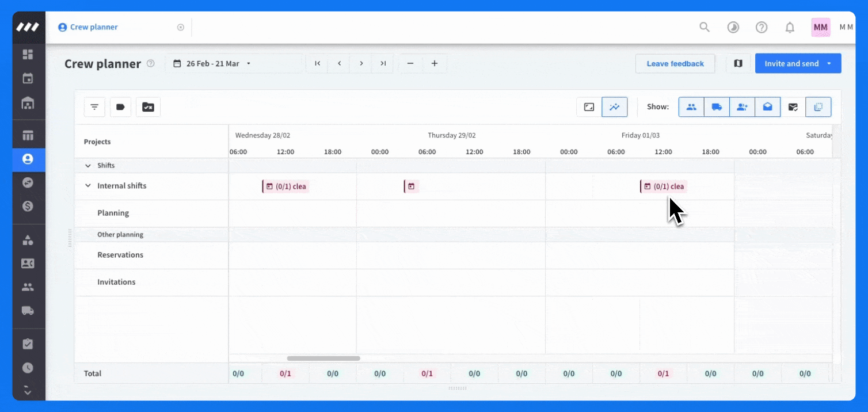Open the swap arrows icon in the left sidebar
Screen dimensions: 868x412
28,182
